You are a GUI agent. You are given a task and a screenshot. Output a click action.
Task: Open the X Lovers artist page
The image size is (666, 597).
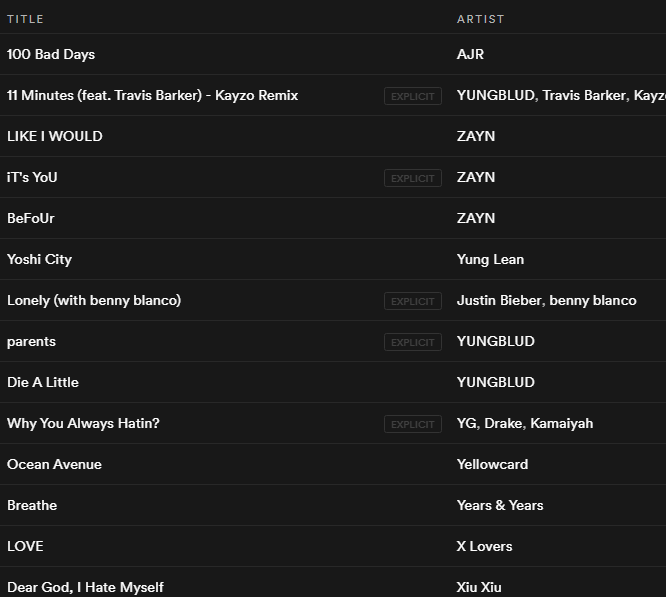484,546
